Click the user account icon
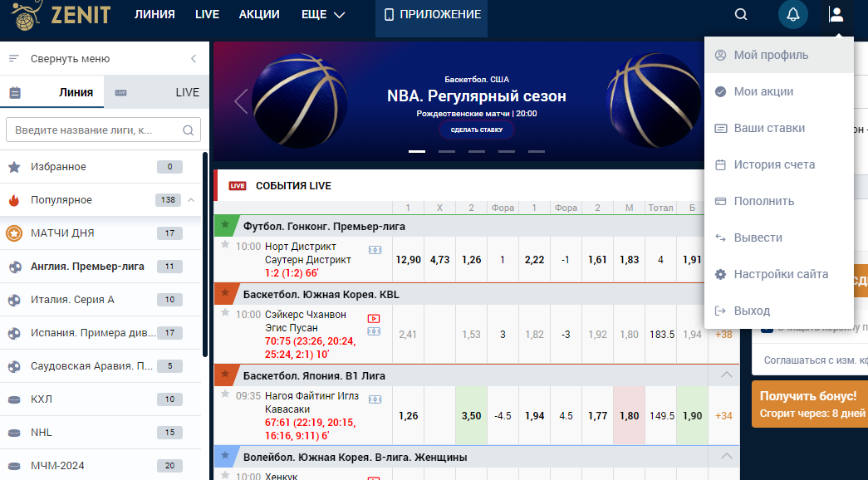This screenshot has height=480, width=868. coord(836,14)
